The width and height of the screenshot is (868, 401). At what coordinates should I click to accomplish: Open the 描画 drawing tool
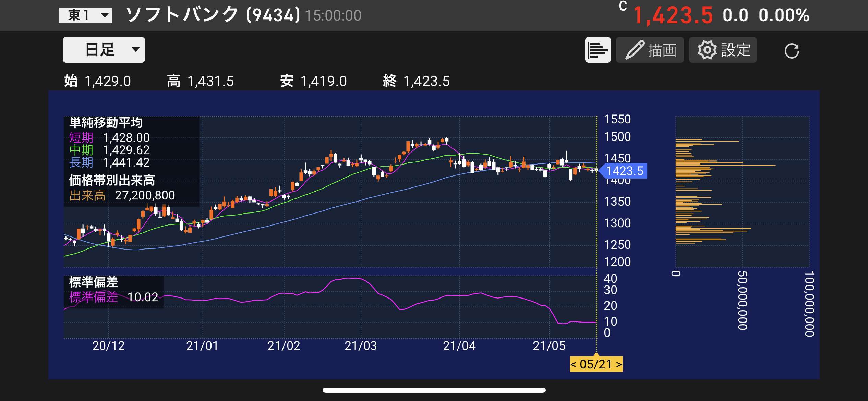click(650, 50)
